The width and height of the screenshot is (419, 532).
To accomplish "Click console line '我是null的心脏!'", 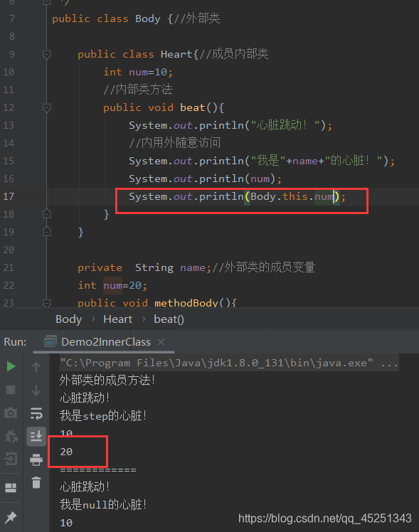I will coord(103,505).
